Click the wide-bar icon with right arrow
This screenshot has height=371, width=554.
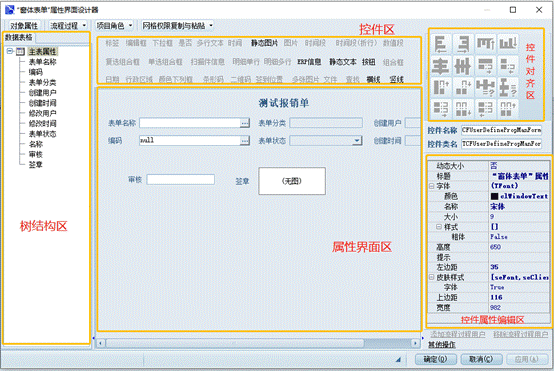pyautogui.click(x=485, y=66)
